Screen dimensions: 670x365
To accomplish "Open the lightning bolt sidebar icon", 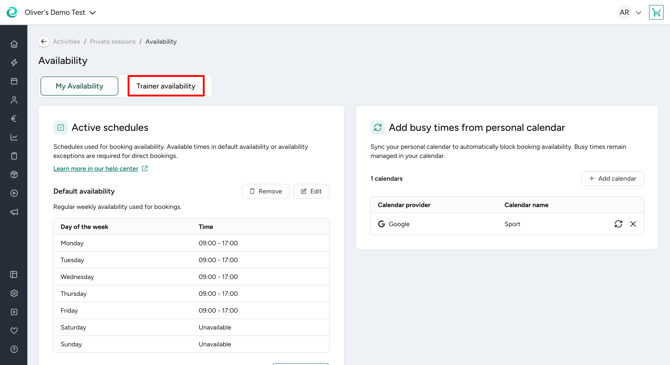I will [x=14, y=62].
